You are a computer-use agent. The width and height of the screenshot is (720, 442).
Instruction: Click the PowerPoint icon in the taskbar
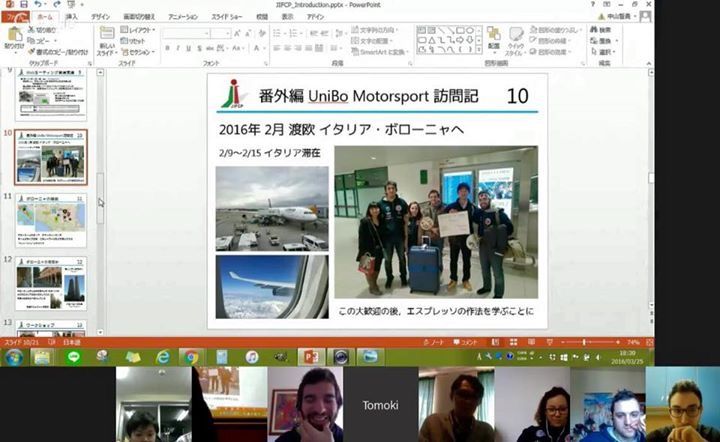tap(311, 357)
